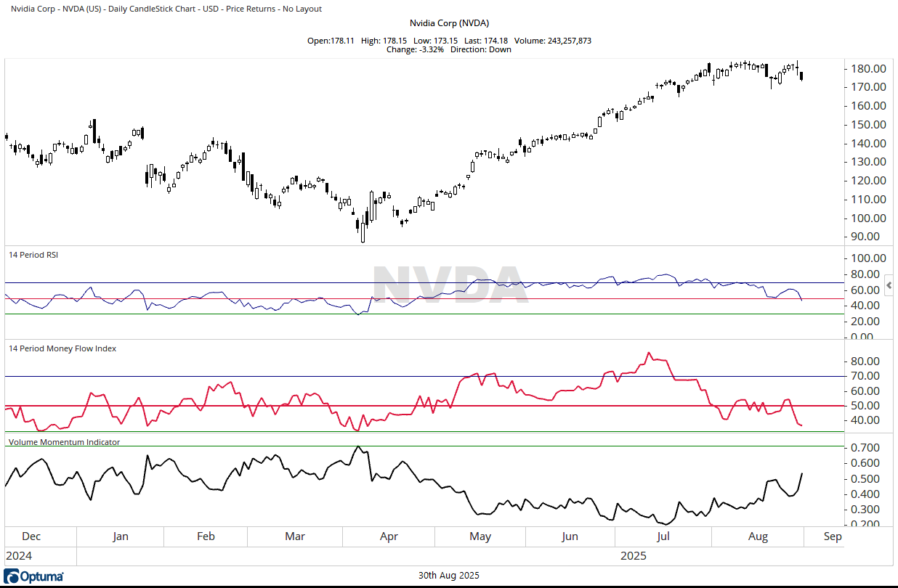Select the Apr month on time axis

[x=389, y=537]
